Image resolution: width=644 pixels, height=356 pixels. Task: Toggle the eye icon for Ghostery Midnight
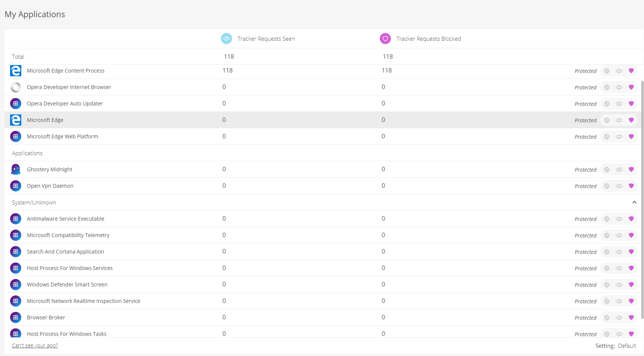click(619, 169)
